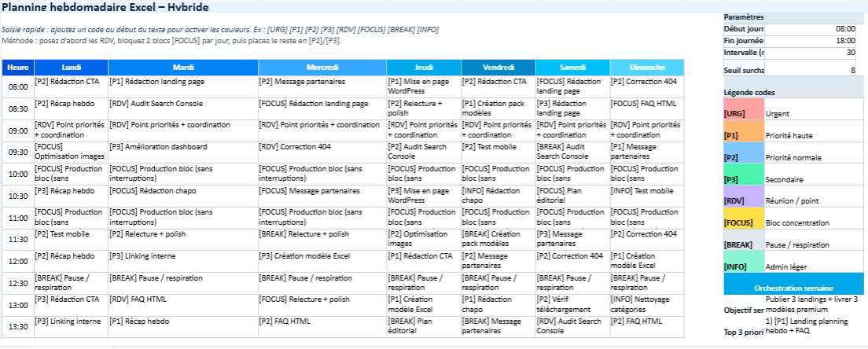
Task: Select Dimanche 13:00 Nettoyage catégories cell
Action: pos(647,304)
